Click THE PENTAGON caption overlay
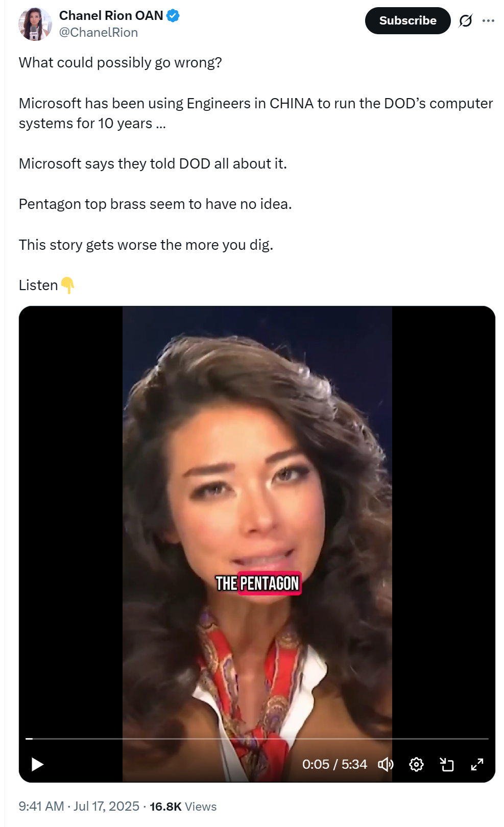 pyautogui.click(x=257, y=583)
